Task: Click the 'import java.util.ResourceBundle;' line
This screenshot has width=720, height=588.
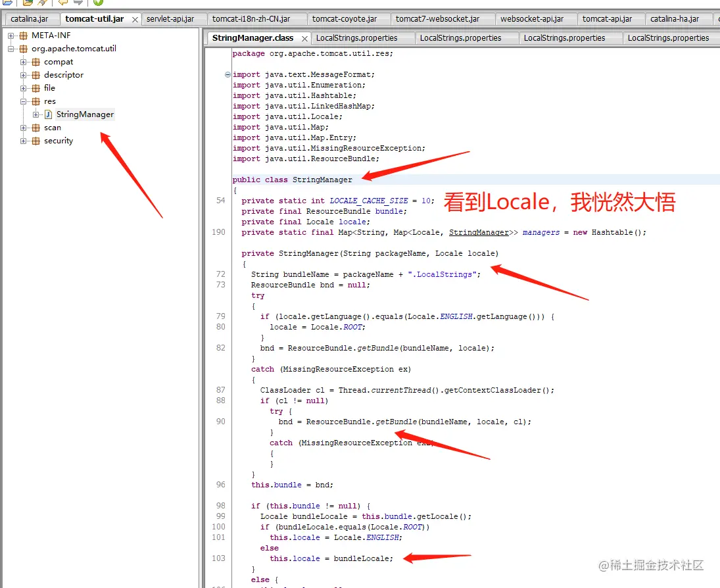Action: click(x=306, y=159)
